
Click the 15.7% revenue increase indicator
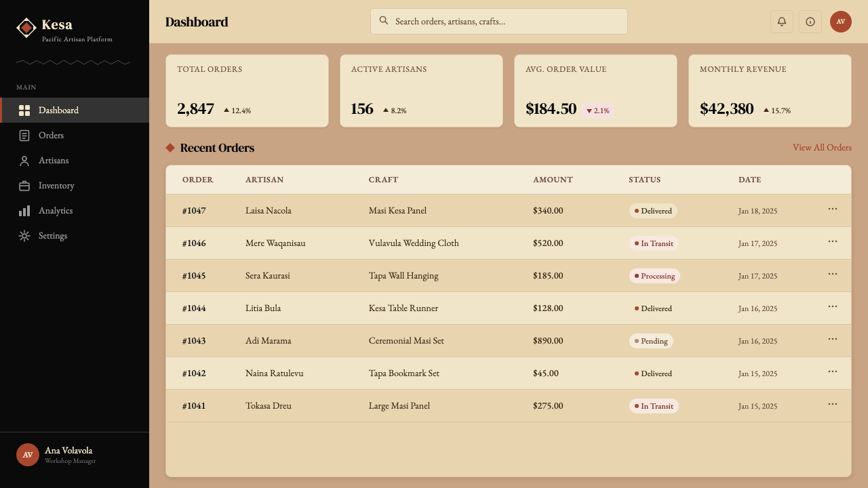pyautogui.click(x=777, y=110)
